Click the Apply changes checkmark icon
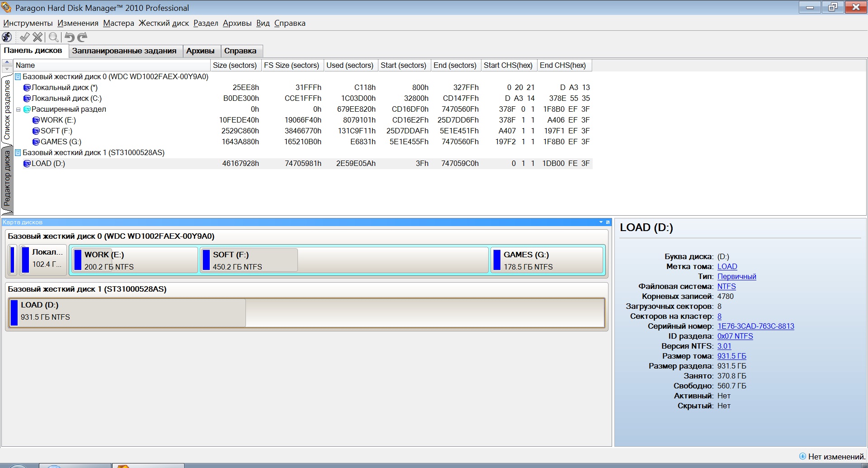The image size is (868, 468). point(25,37)
